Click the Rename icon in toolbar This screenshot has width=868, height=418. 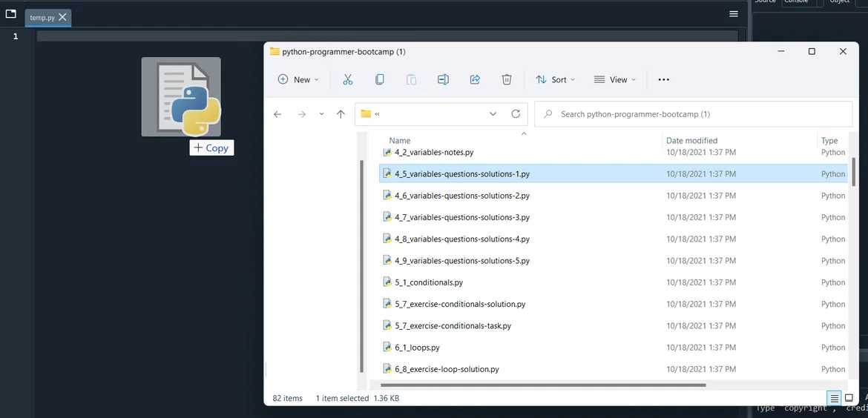[x=443, y=80]
